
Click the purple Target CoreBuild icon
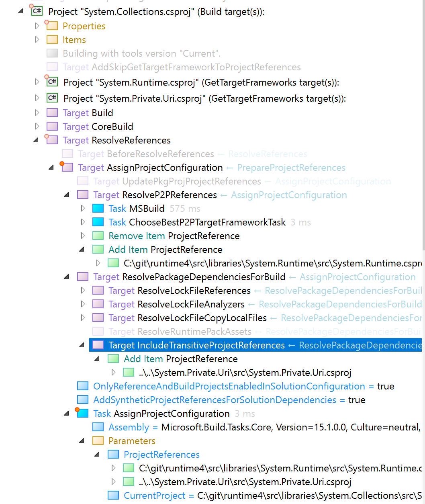pos(52,127)
